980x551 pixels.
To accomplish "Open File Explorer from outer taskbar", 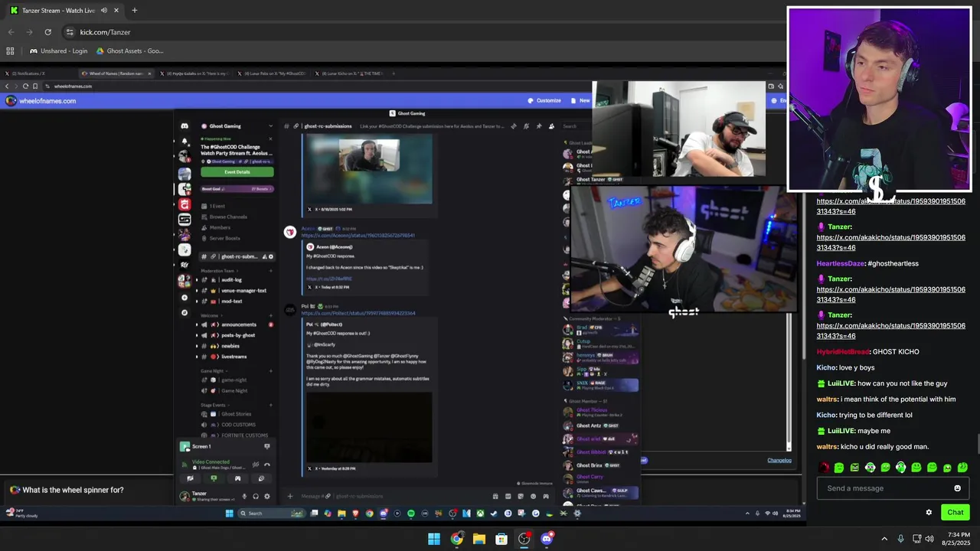I will pyautogui.click(x=479, y=539).
